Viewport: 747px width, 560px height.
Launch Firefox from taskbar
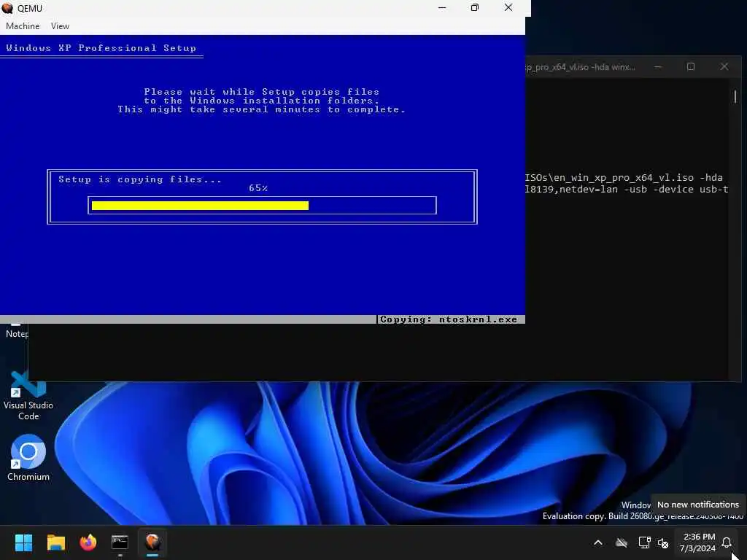[x=88, y=542]
